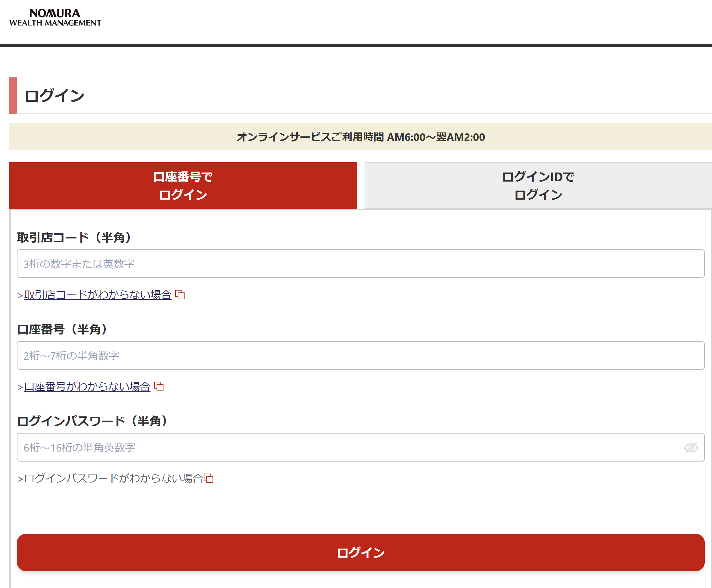
Task: Focus the 取引店コード input field
Action: click(x=361, y=263)
